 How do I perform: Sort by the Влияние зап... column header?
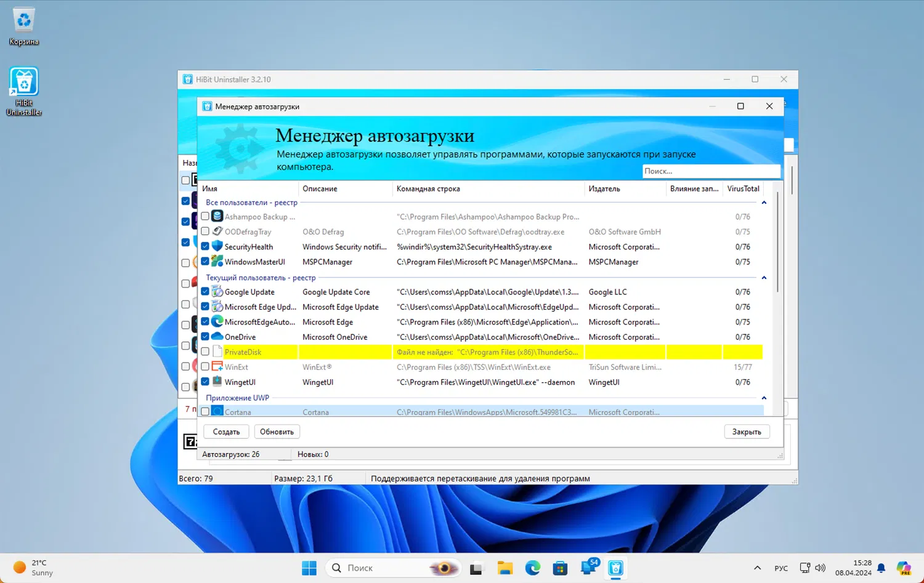(x=694, y=188)
